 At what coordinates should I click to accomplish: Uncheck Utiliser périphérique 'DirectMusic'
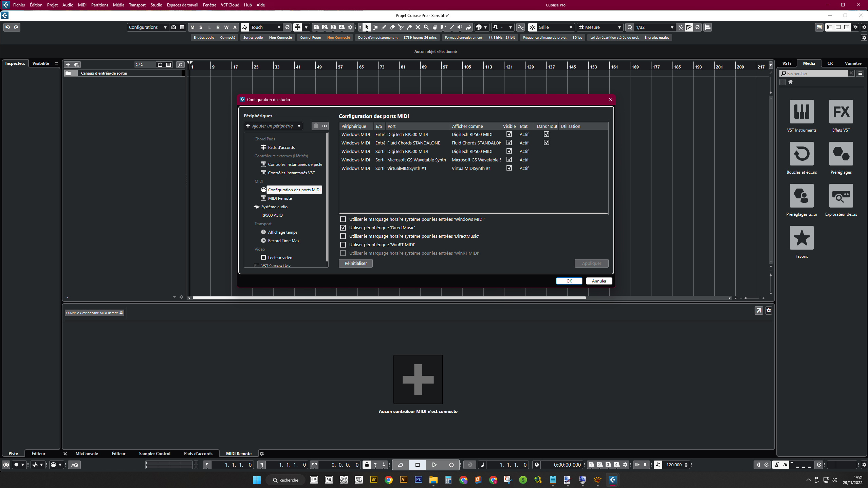click(x=343, y=228)
